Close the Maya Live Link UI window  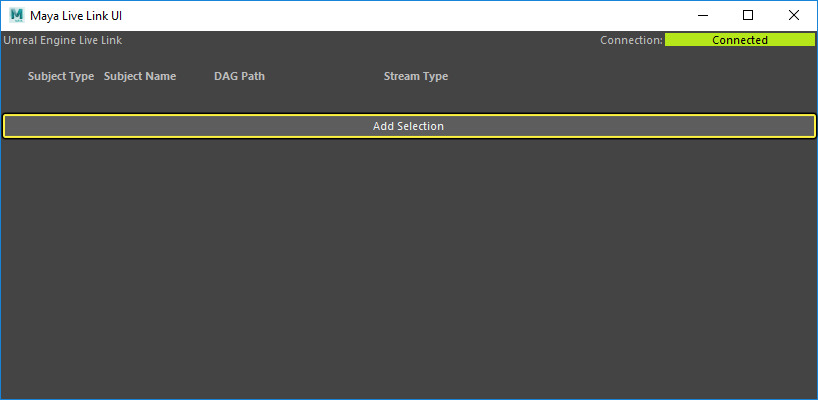(794, 15)
